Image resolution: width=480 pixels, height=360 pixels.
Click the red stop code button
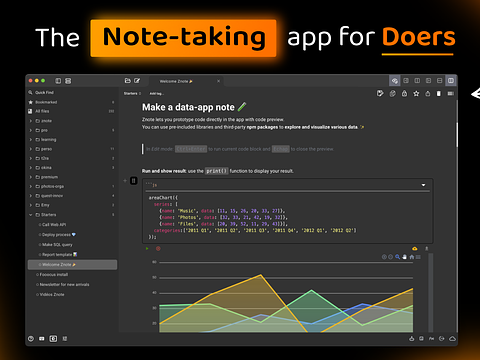[x=158, y=248]
